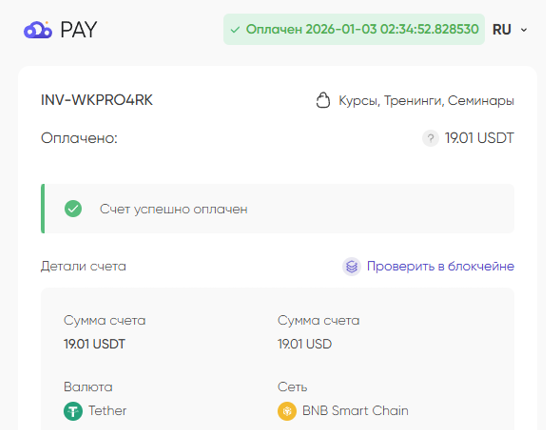This screenshot has width=546, height=430.
Task: Click the blockchain layers icon
Action: 352,267
